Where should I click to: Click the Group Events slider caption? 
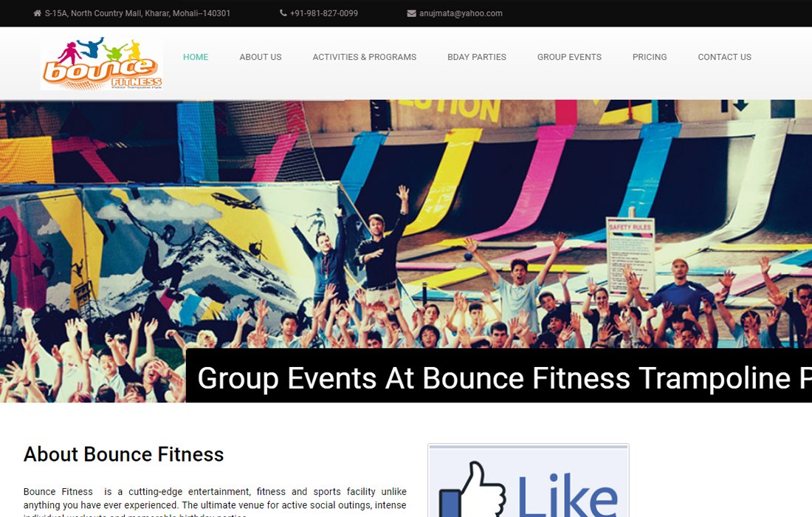(x=499, y=376)
